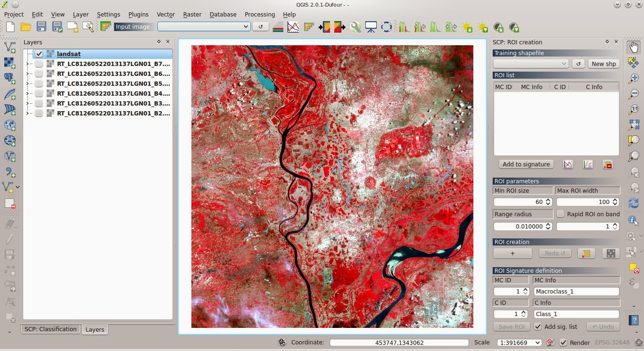
Task: Open the SCP spectral signature plot
Action: [x=568, y=164]
